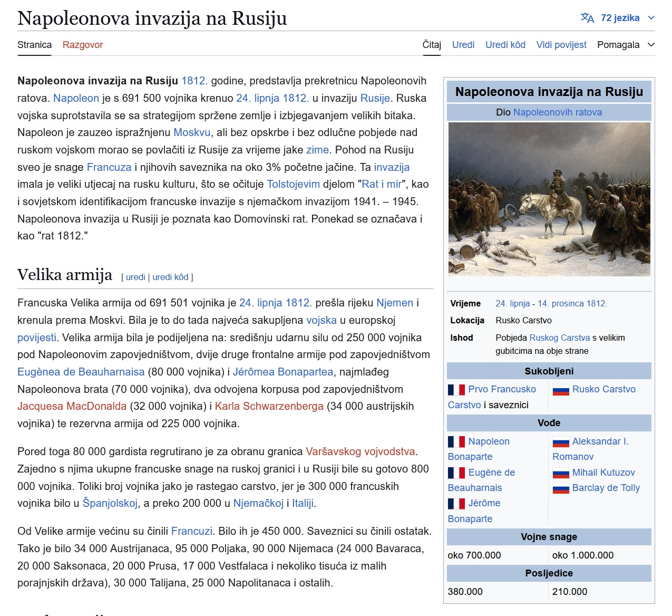Open the Njemen river link
Viewport: 672px width, 616px height.
click(395, 303)
